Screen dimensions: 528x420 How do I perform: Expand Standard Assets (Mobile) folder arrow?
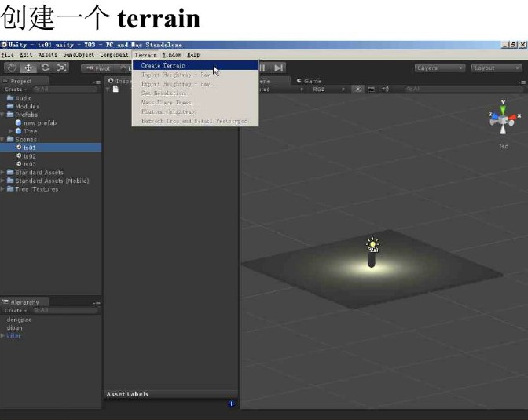[x=2, y=181]
